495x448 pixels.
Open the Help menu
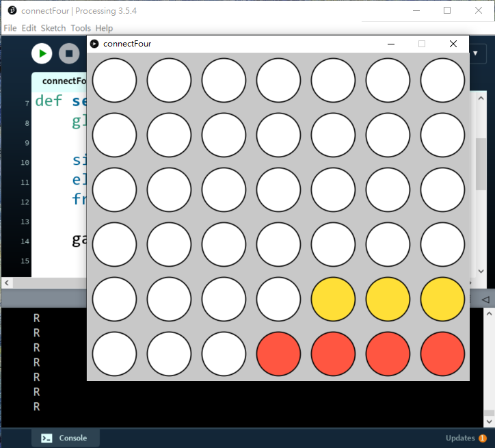click(x=104, y=28)
